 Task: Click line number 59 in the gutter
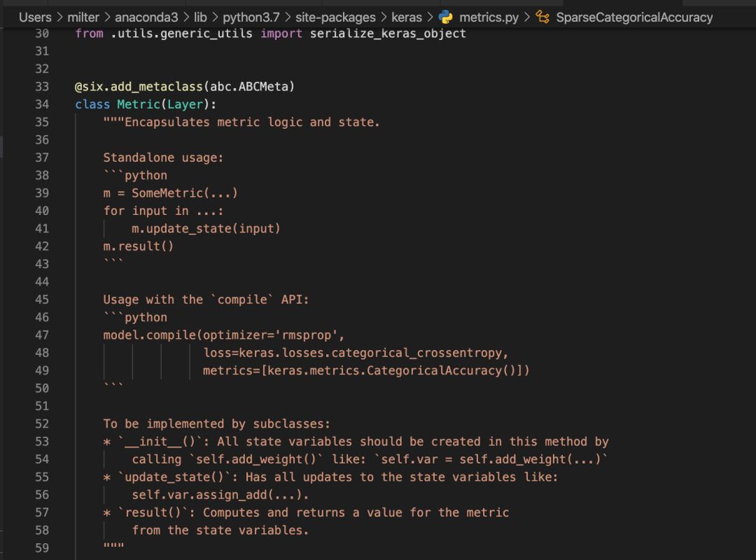pyautogui.click(x=42, y=548)
